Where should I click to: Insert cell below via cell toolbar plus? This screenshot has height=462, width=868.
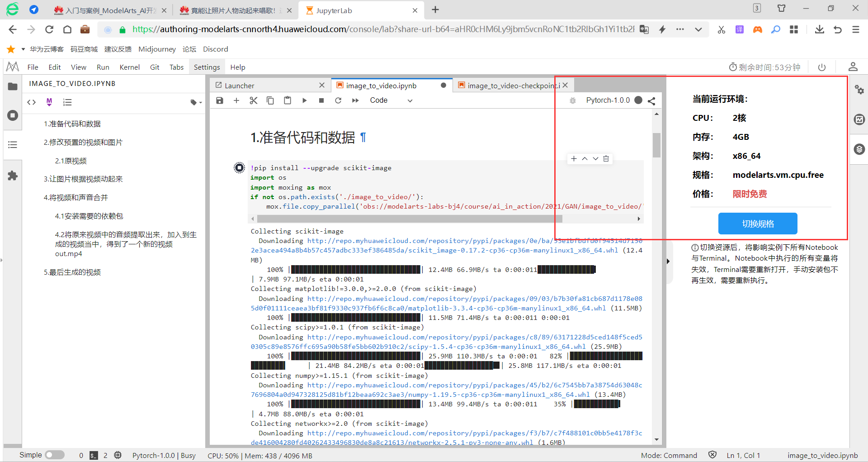(574, 159)
